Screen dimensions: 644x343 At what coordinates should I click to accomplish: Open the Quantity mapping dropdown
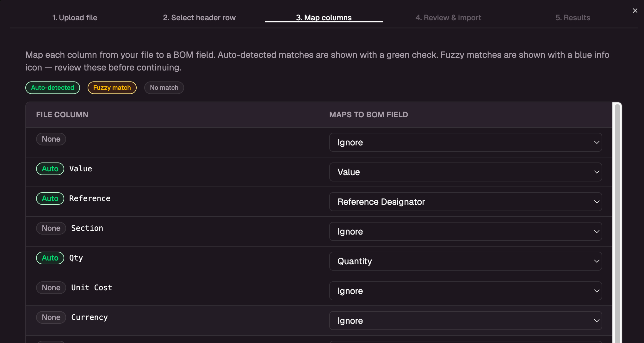[x=466, y=261]
